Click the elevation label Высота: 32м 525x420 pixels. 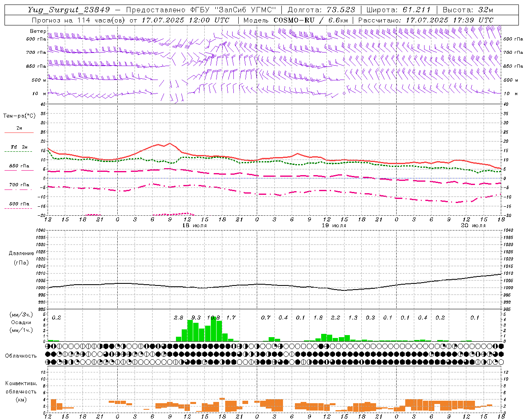(468, 10)
